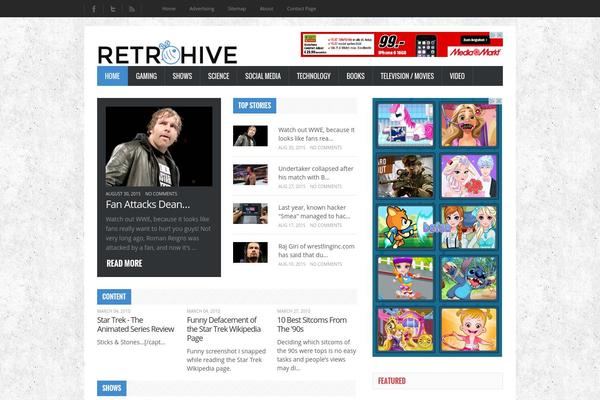
Task: Click the Video navigation tab
Action: point(457,76)
